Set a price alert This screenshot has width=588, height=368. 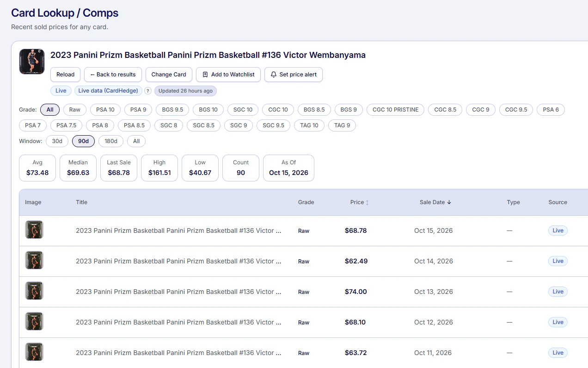click(294, 75)
